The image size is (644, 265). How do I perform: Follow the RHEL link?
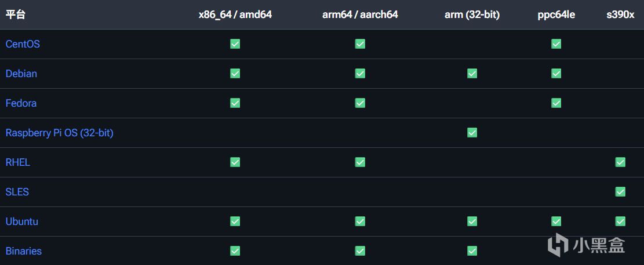tap(17, 162)
